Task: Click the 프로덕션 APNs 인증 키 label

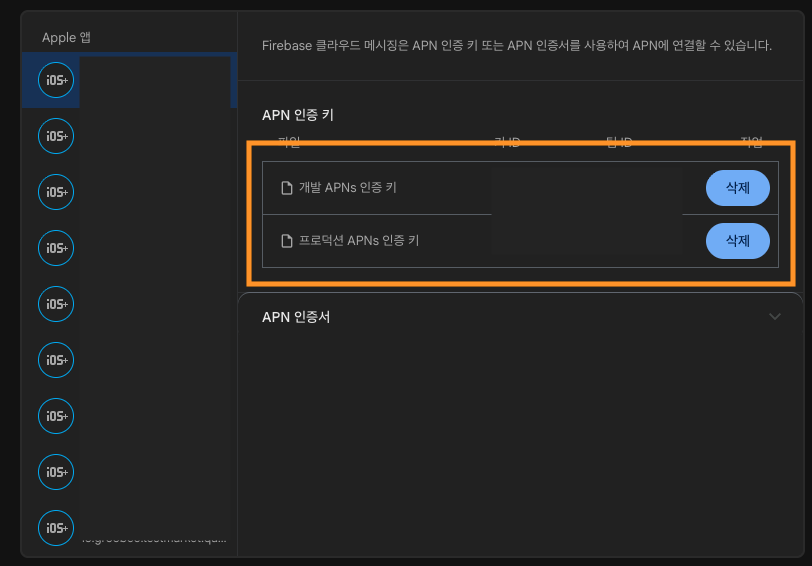Action: point(359,240)
